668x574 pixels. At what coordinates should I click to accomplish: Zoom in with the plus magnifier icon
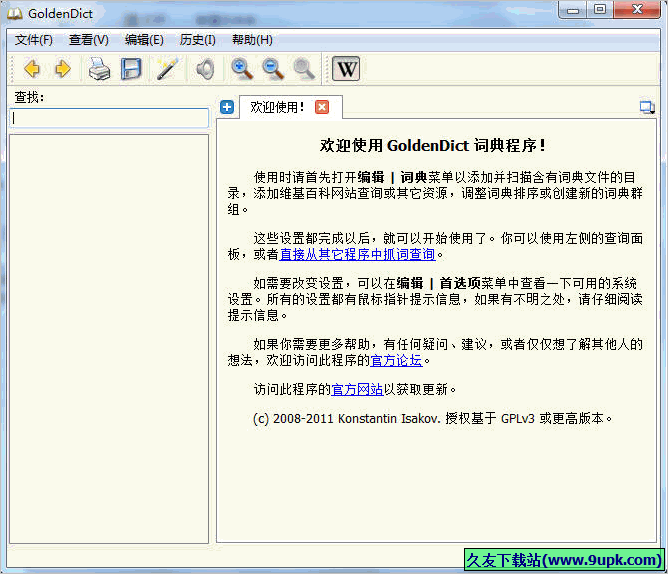242,69
